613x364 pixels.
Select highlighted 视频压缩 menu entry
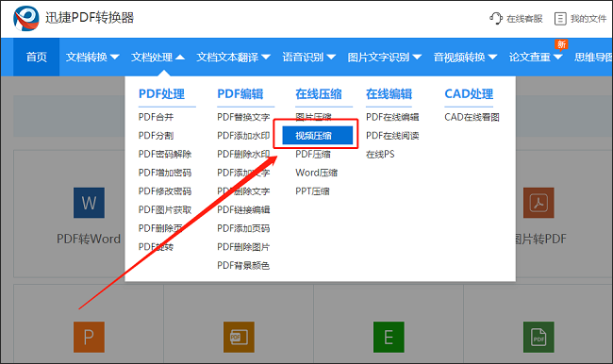318,136
